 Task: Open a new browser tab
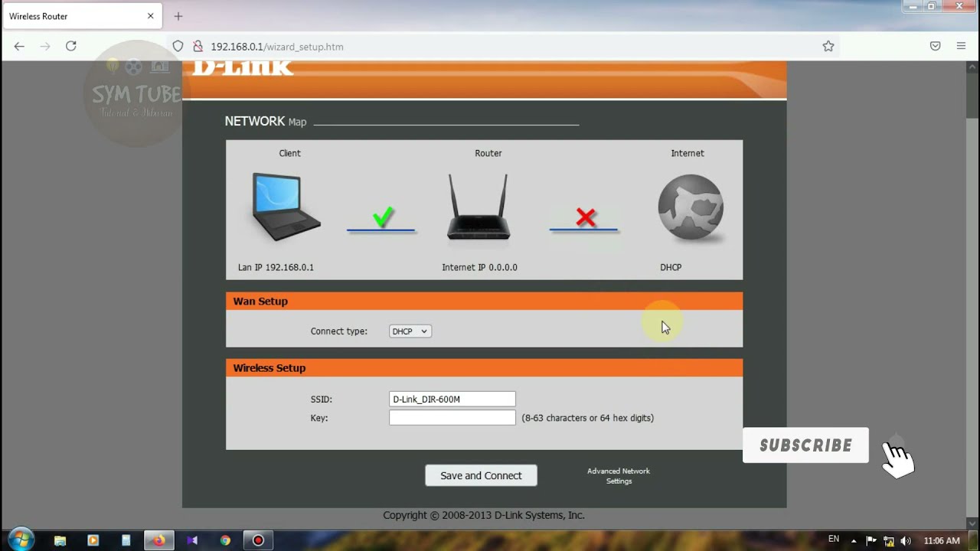point(178,16)
